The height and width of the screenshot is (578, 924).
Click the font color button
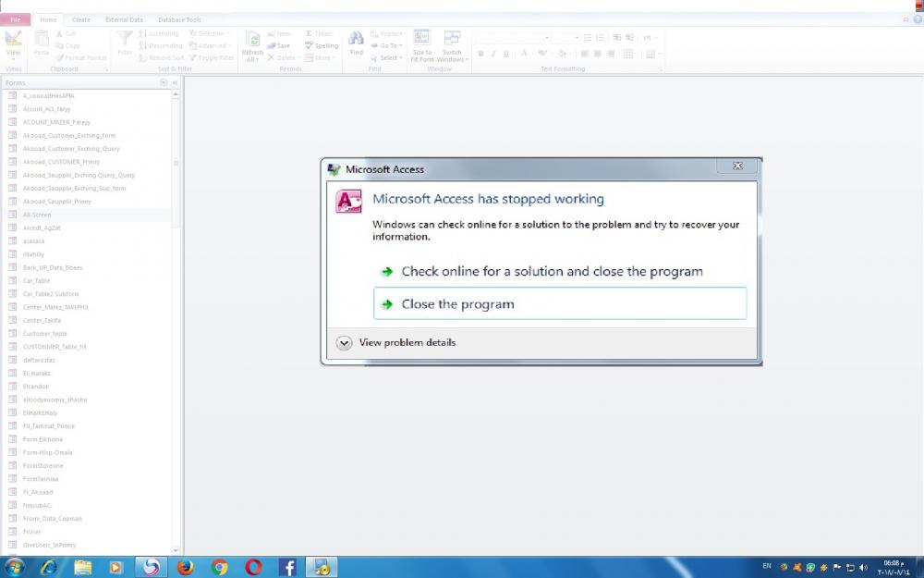click(526, 54)
